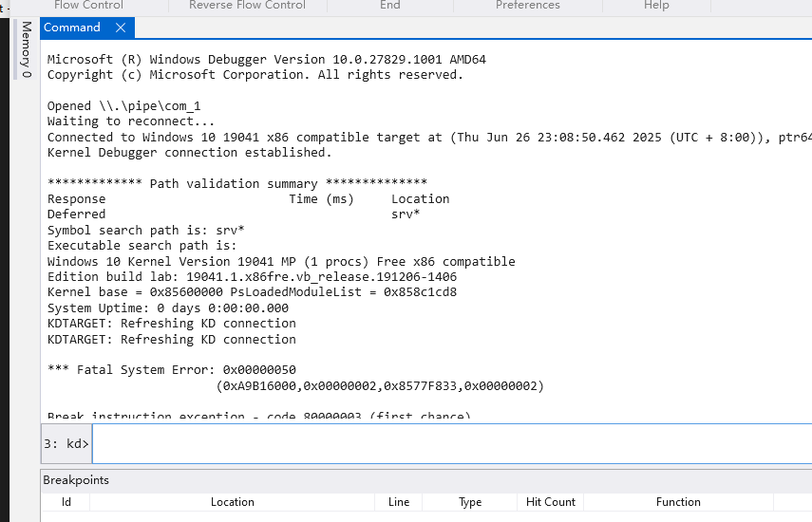Viewport: 812px width, 522px height.
Task: Click the Reverse Flow Control group label
Action: pos(247,6)
